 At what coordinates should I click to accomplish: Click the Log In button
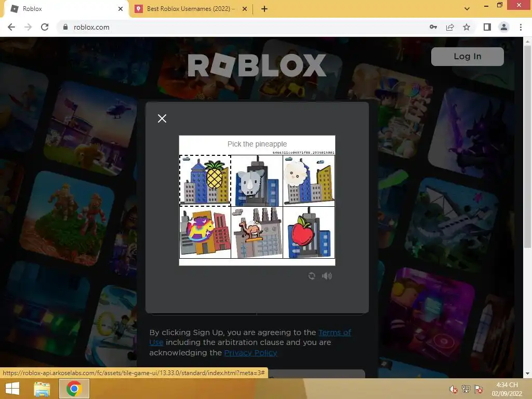coord(467,56)
